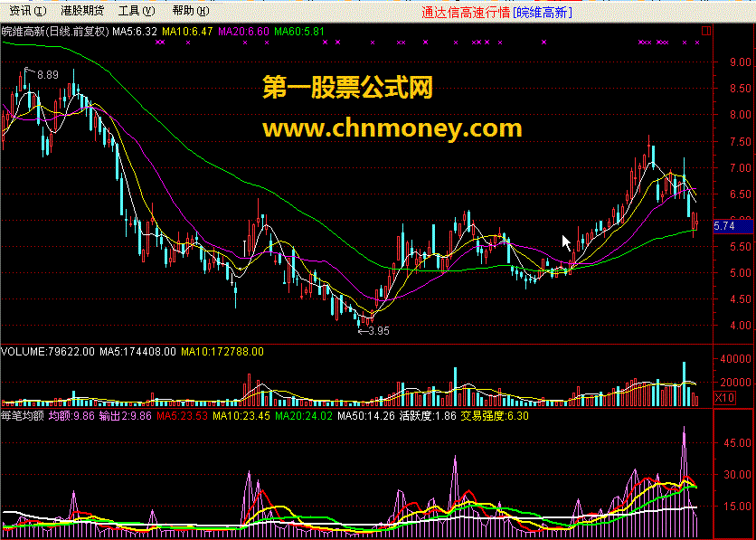
Task: Click the chart header 皖维高新(日线.前复权)
Action: click(55, 32)
